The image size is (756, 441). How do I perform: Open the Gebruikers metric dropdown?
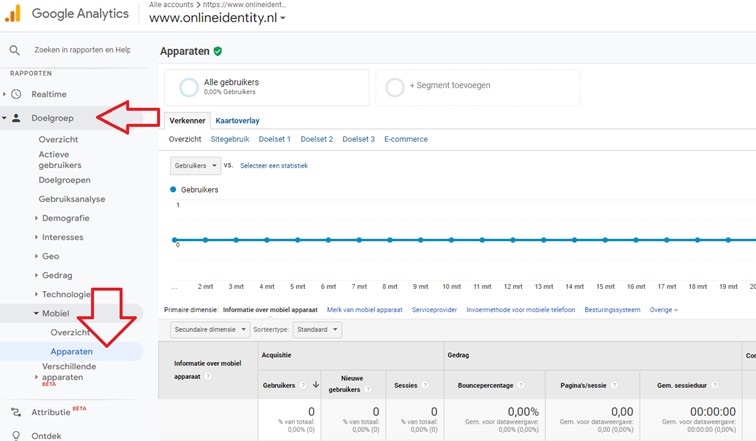(x=195, y=165)
